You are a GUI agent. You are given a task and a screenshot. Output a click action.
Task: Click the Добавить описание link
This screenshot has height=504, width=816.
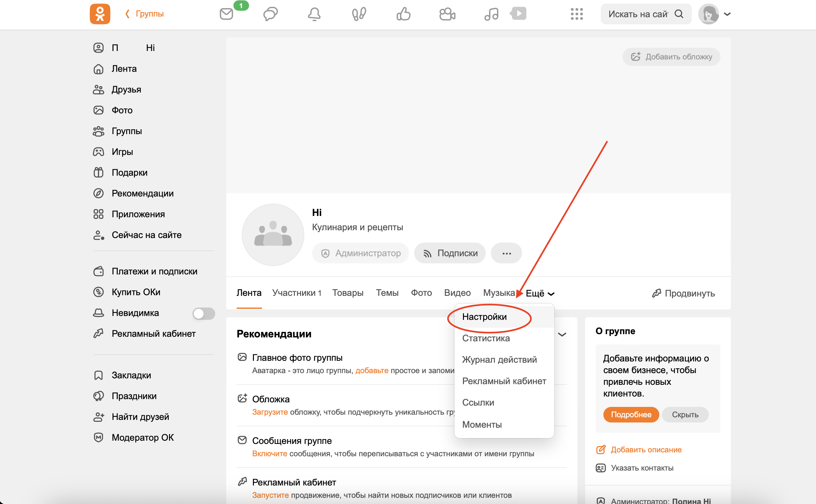pos(646,450)
